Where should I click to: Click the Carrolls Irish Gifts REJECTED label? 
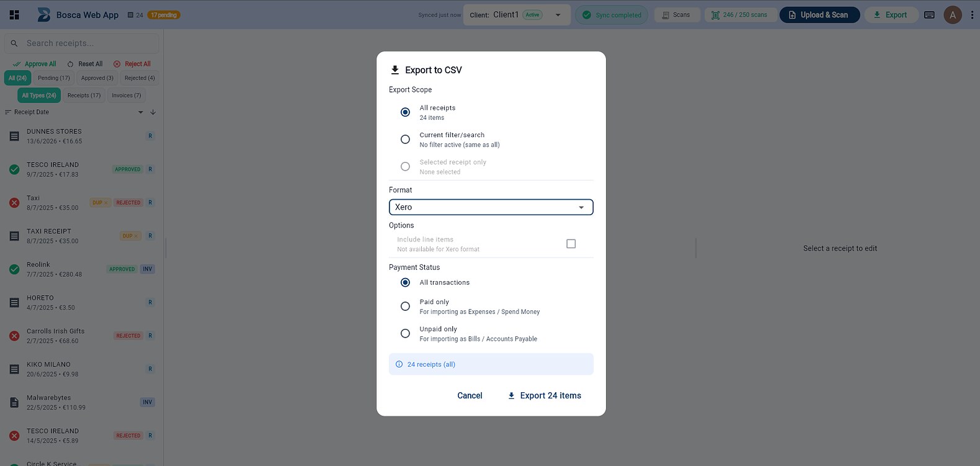[x=128, y=336]
